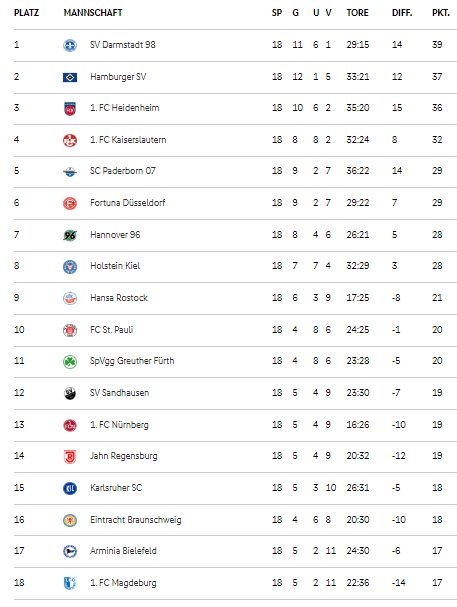Screen dimensions: 457x607
Task: Click the Karlsruher SC blue logo
Action: pyautogui.click(x=70, y=488)
